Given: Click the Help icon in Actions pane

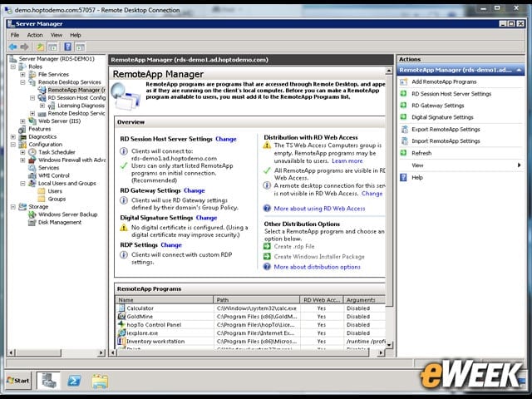Looking at the screenshot, I should click(x=404, y=177).
